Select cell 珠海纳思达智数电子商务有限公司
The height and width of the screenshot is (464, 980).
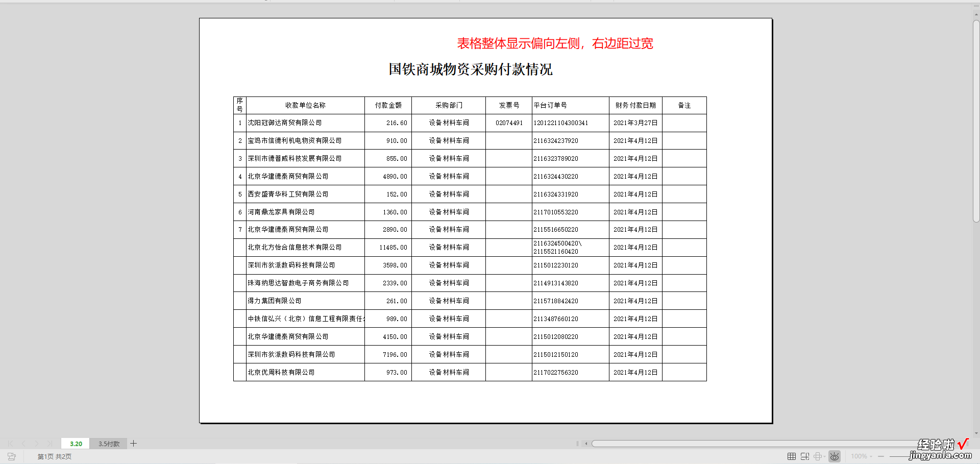pyautogui.click(x=305, y=283)
